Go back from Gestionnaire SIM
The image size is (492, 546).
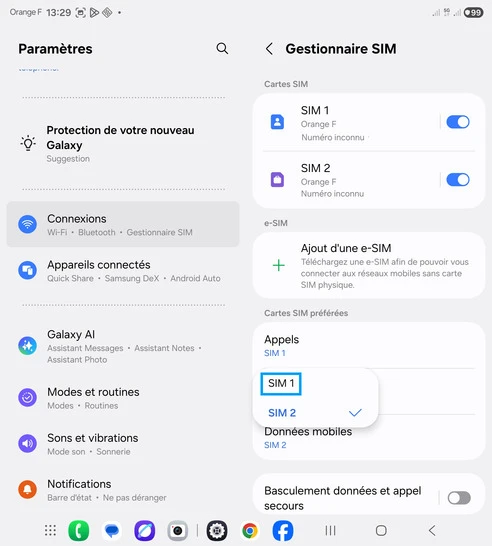(x=269, y=48)
